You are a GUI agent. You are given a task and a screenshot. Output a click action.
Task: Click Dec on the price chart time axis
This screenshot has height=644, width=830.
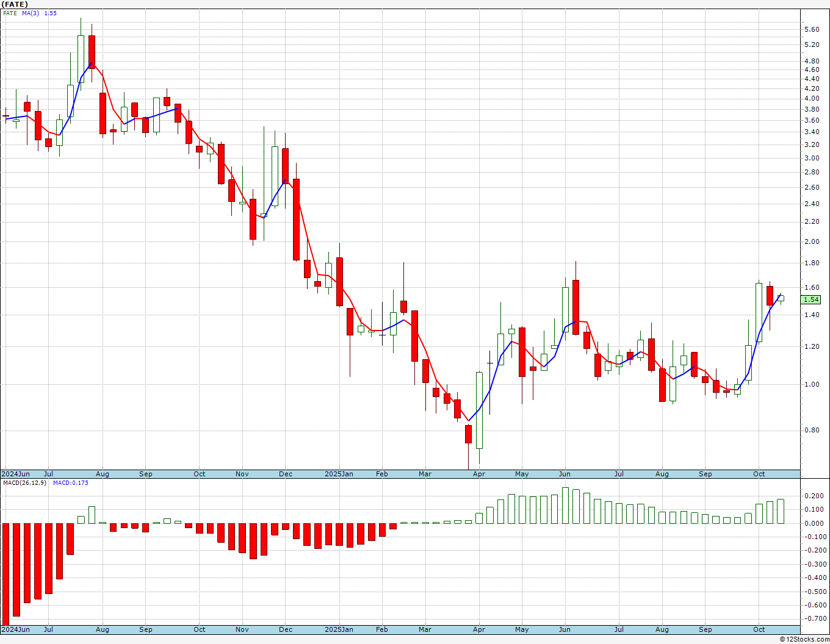(x=286, y=474)
